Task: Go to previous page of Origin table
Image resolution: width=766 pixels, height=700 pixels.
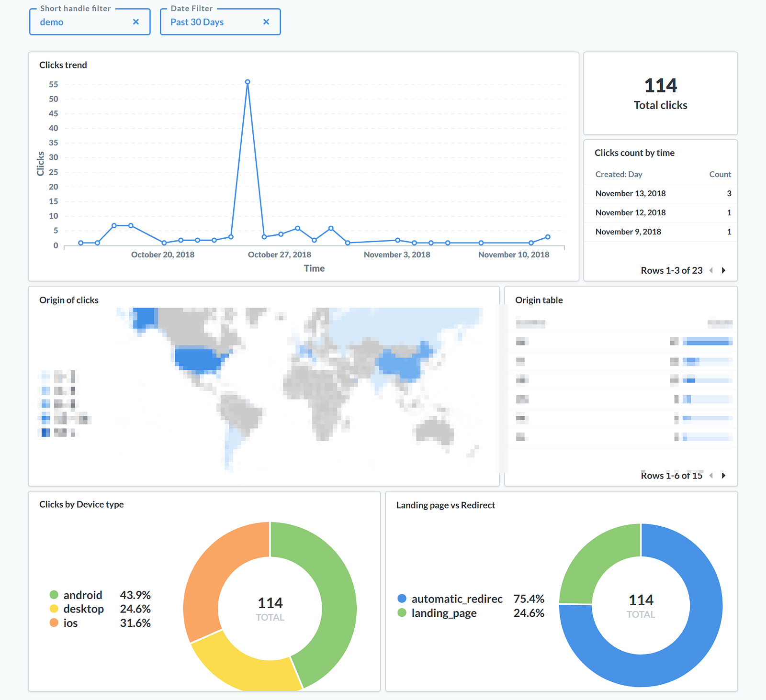Action: [x=711, y=476]
